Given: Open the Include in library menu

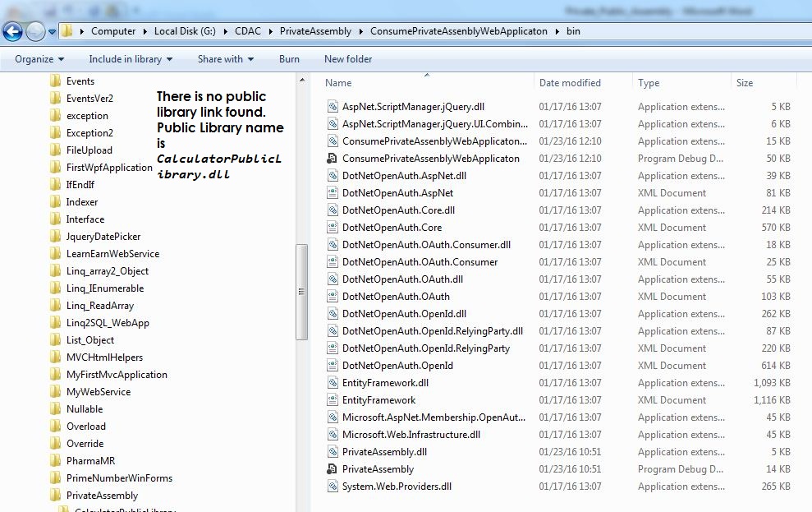Looking at the screenshot, I should click(131, 59).
